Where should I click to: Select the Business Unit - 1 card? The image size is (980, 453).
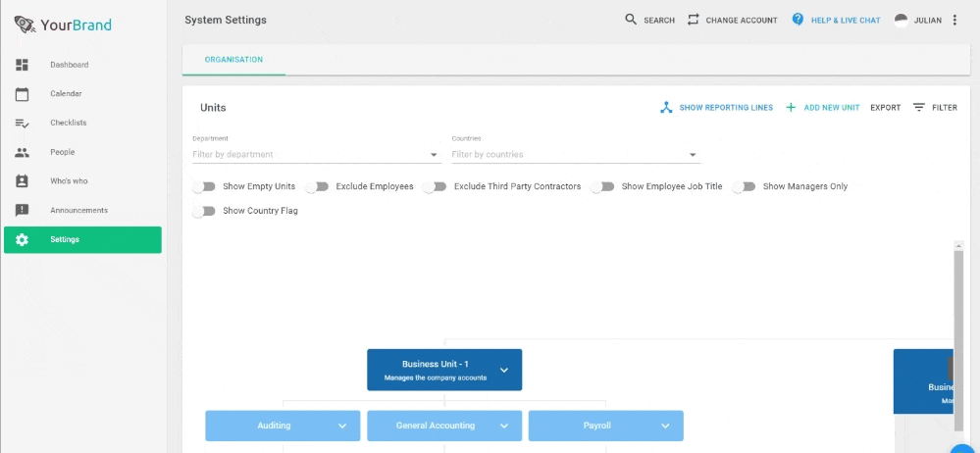click(x=444, y=370)
